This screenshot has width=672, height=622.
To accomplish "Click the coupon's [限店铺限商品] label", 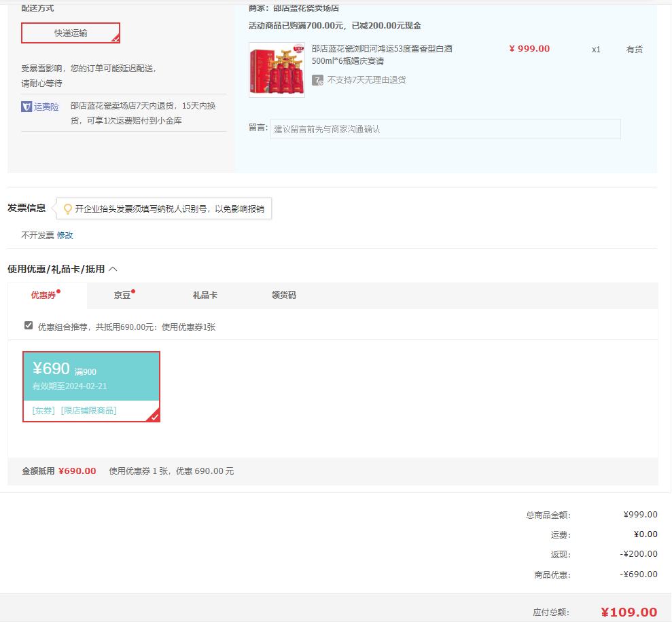I will (89, 410).
